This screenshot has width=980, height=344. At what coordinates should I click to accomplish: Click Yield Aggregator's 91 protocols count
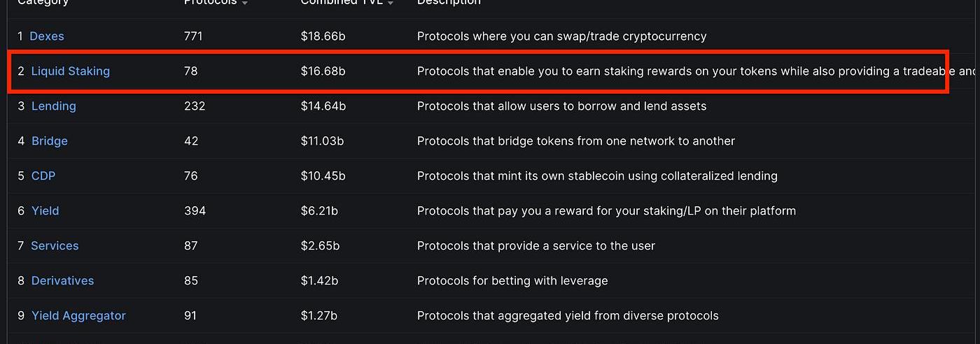(x=190, y=316)
